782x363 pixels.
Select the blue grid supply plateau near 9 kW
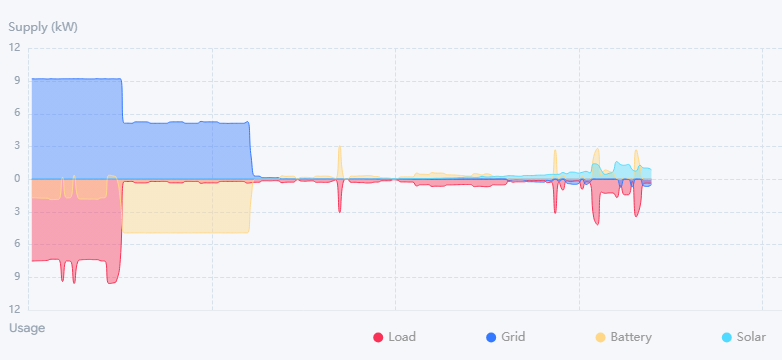click(76, 129)
